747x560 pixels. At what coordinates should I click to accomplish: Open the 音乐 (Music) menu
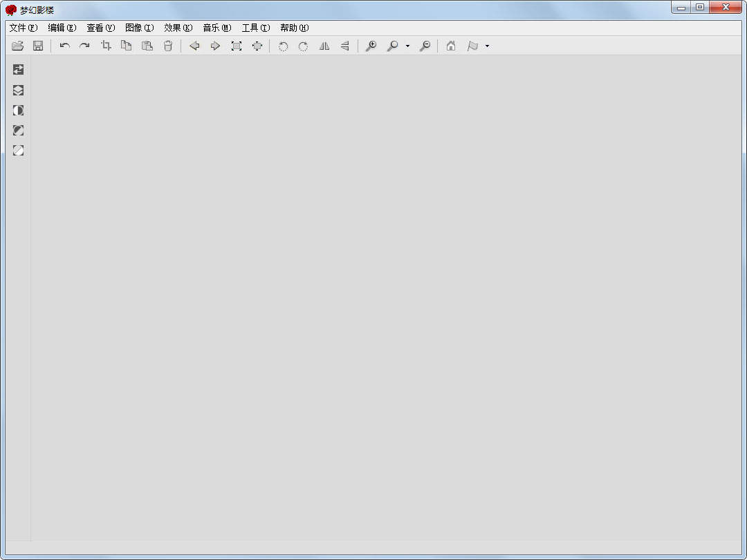216,28
